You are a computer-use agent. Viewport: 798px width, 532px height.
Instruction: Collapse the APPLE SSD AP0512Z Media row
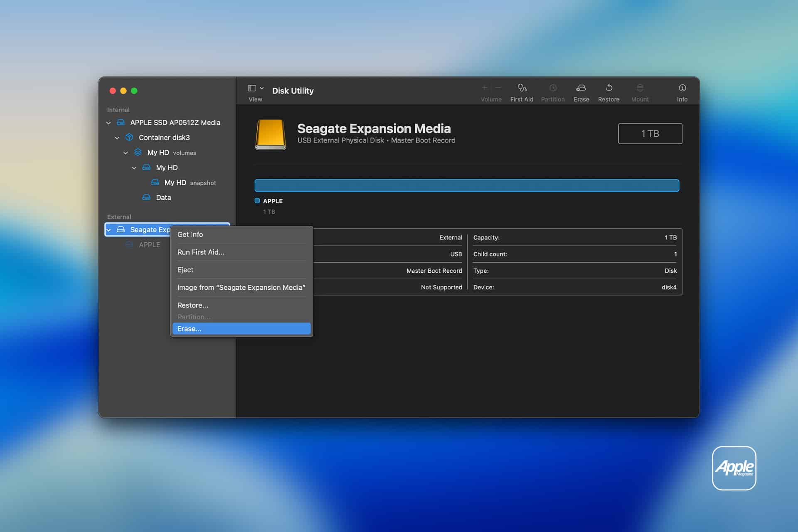pyautogui.click(x=108, y=123)
